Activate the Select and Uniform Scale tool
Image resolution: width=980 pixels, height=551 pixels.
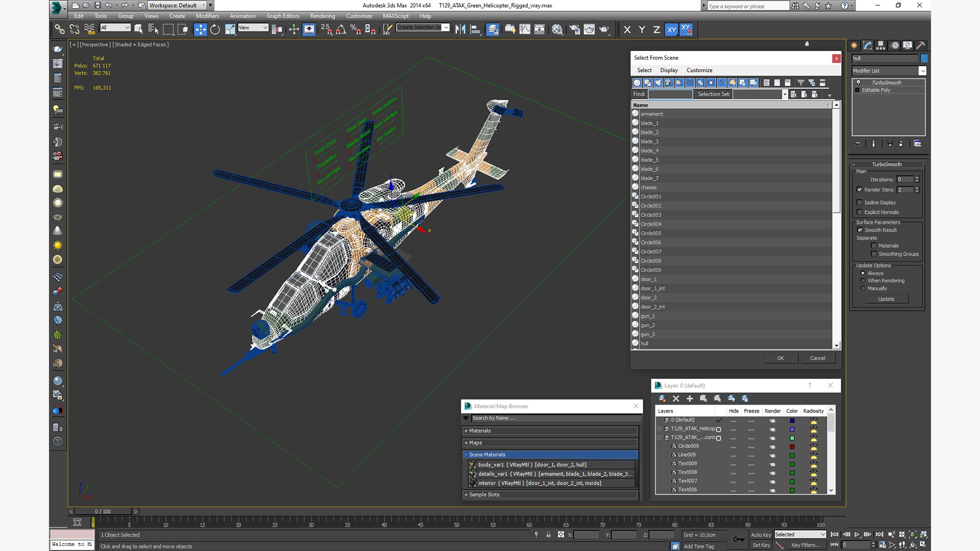coord(230,29)
